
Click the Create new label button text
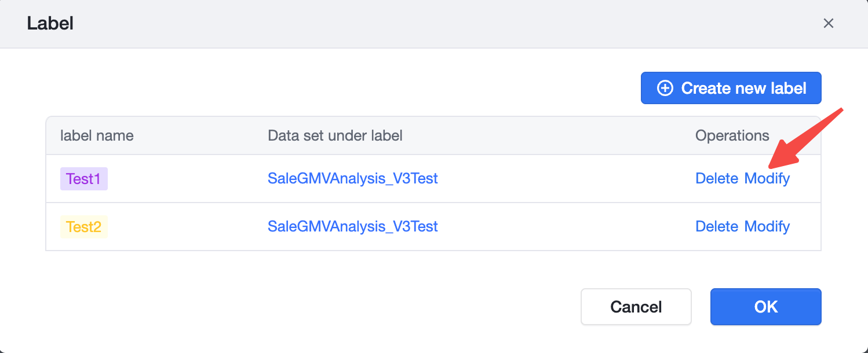pos(743,88)
